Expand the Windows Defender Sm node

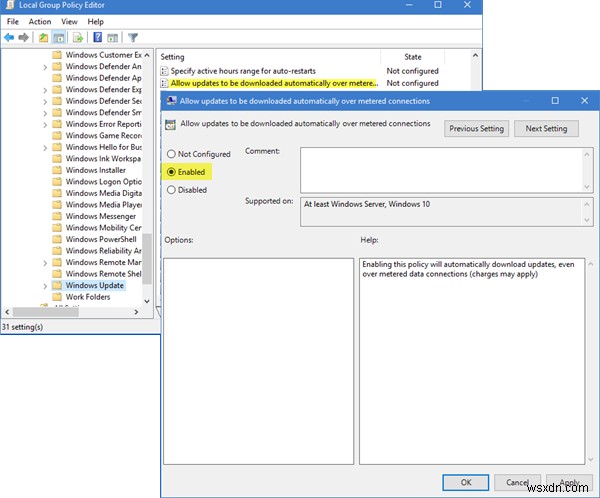click(45, 113)
